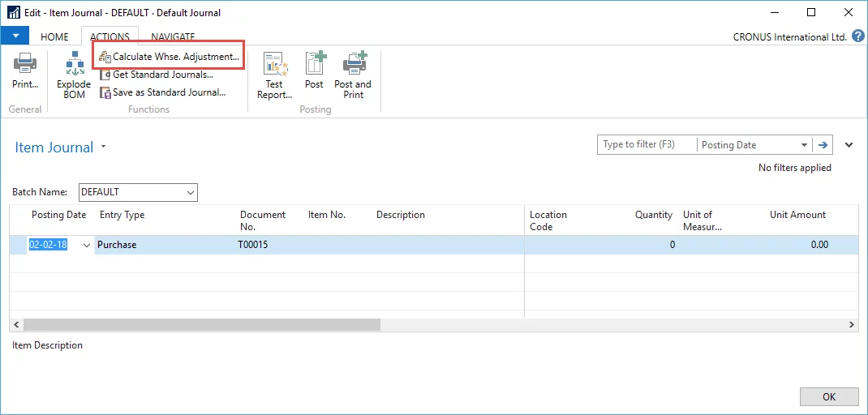Click the Type to filter box
The image size is (868, 415).
pyautogui.click(x=647, y=145)
